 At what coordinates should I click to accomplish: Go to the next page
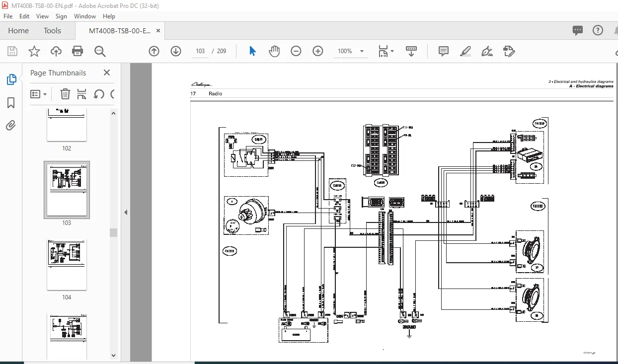pyautogui.click(x=176, y=51)
